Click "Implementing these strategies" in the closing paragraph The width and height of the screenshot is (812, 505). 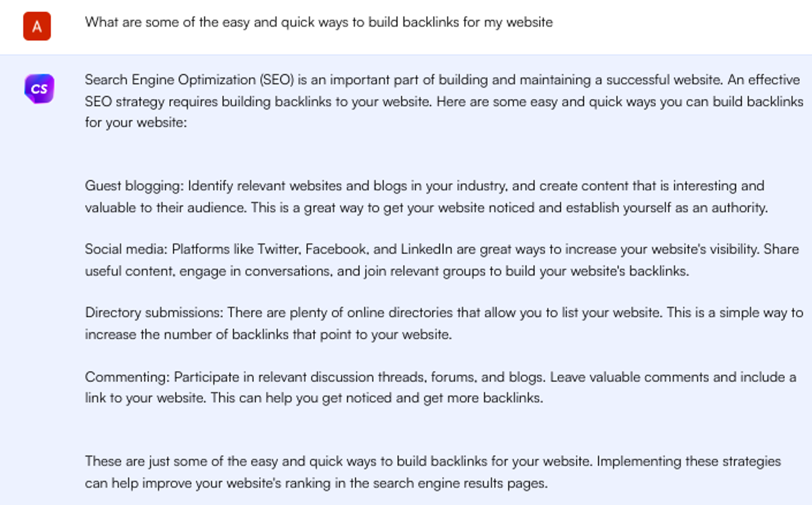pyautogui.click(x=689, y=462)
